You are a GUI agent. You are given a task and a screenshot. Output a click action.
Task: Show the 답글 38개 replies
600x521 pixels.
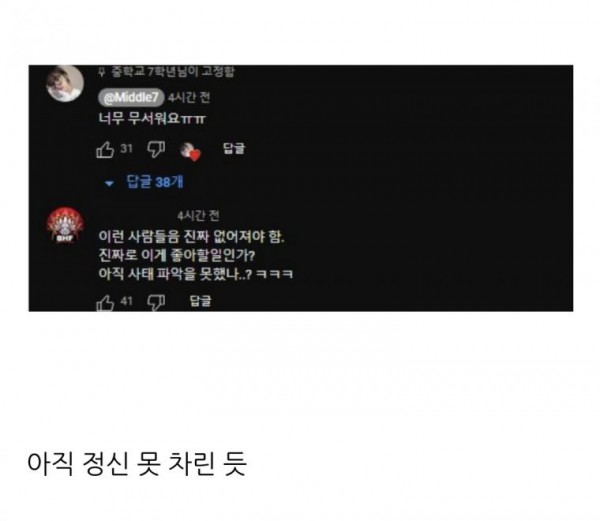pos(155,182)
